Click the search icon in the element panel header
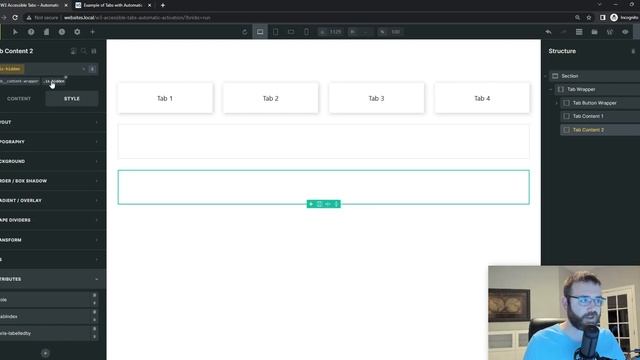Image resolution: width=640 pixels, height=360 pixels. tap(84, 51)
